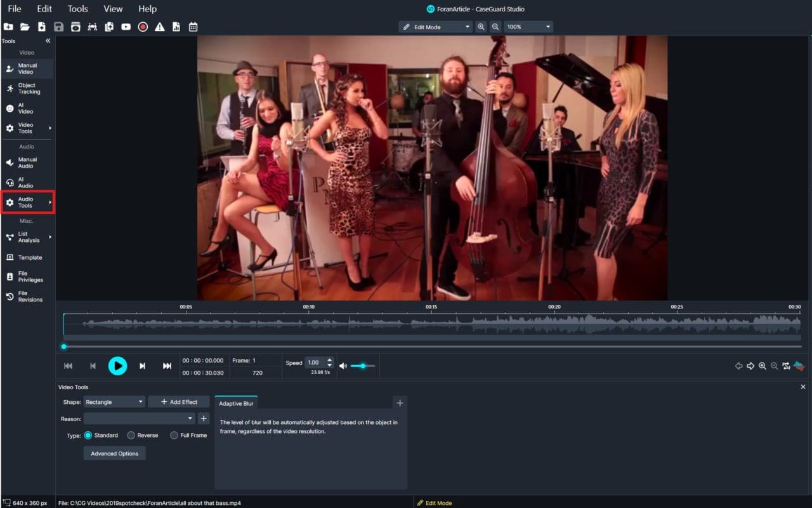This screenshot has width=812, height=508.
Task: Click the timeline fit-to-range arrows icon
Action: click(x=786, y=366)
